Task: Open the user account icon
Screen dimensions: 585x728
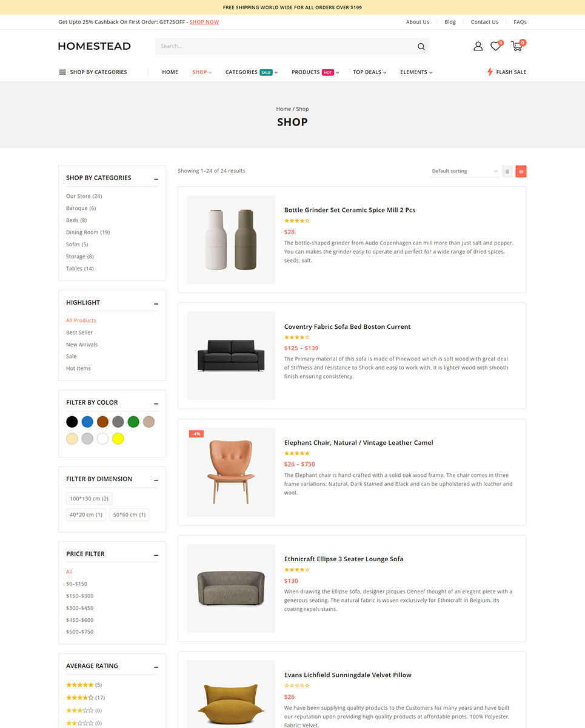Action: 478,46
